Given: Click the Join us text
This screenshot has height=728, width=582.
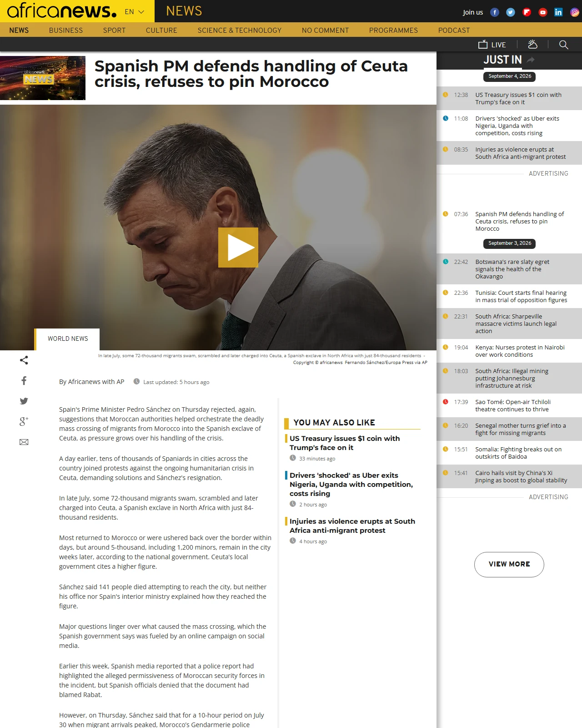Looking at the screenshot, I should point(473,12).
